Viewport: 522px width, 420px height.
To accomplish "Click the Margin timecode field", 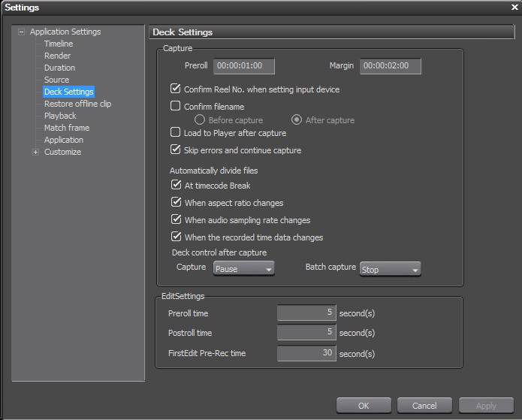I will [390, 66].
